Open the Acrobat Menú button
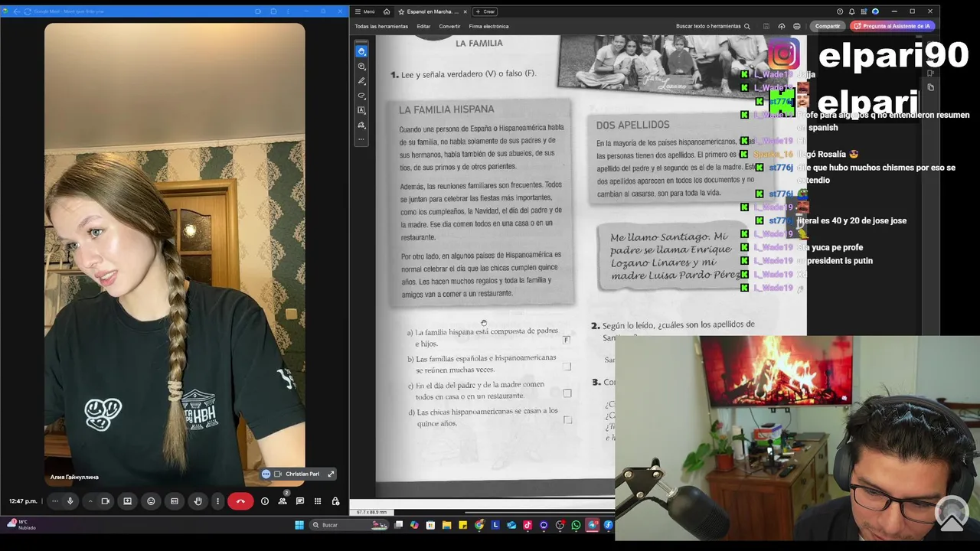980x551 pixels. pos(365,11)
